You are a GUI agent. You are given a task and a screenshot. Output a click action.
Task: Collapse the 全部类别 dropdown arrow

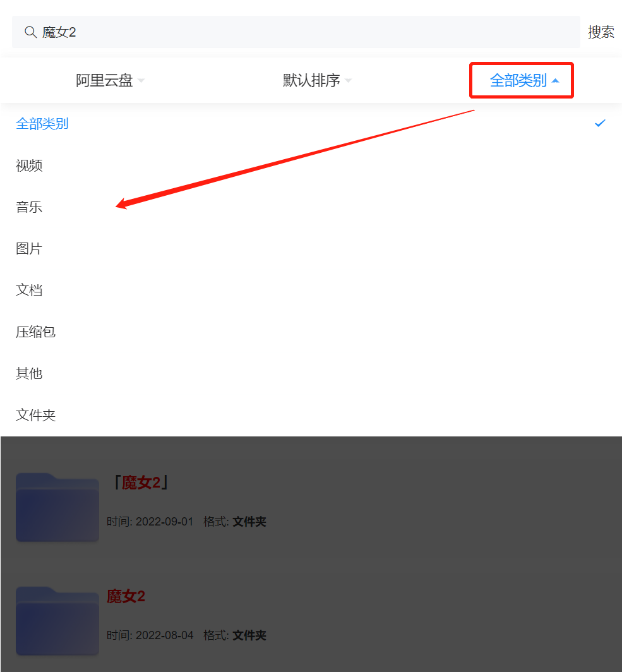555,81
